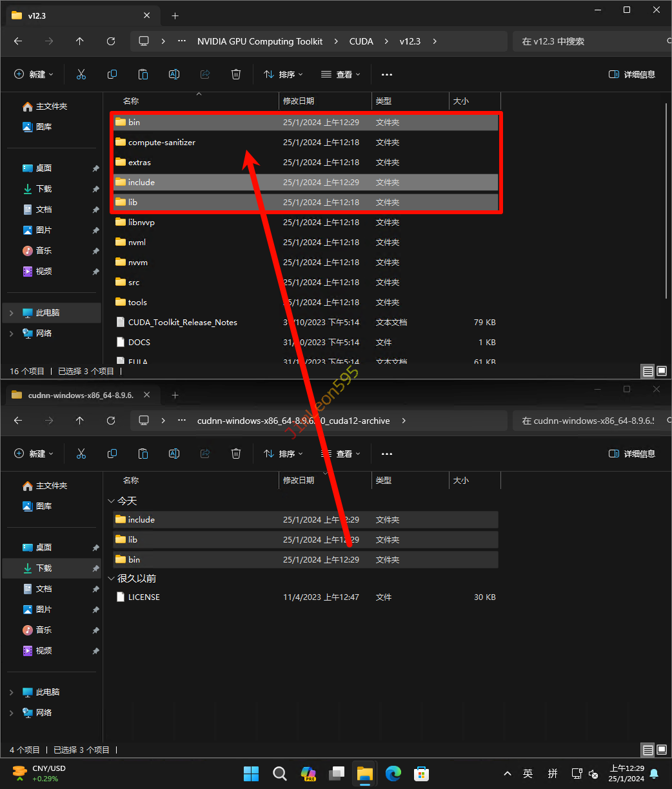Click the Delete trash icon in the cudnn window toolbar
Image resolution: width=672 pixels, height=789 pixels.
[x=236, y=454]
